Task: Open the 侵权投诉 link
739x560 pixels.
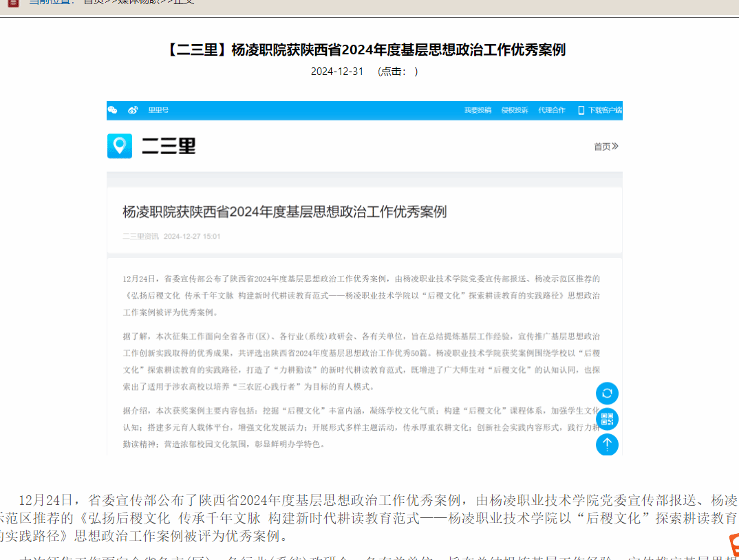Action: [515, 110]
